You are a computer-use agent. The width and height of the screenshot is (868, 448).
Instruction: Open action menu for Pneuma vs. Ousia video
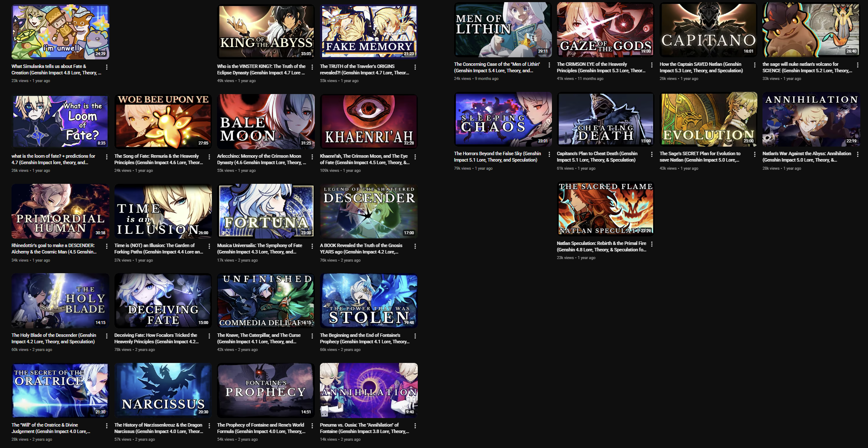tap(415, 426)
